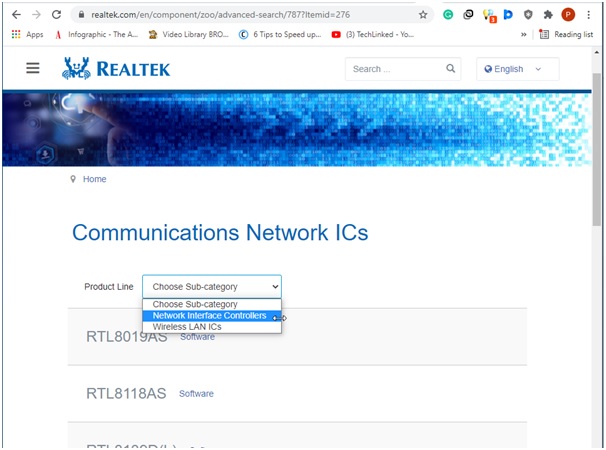This screenshot has width=606, height=450.
Task: Click the Home breadcrumb link
Action: [x=94, y=179]
